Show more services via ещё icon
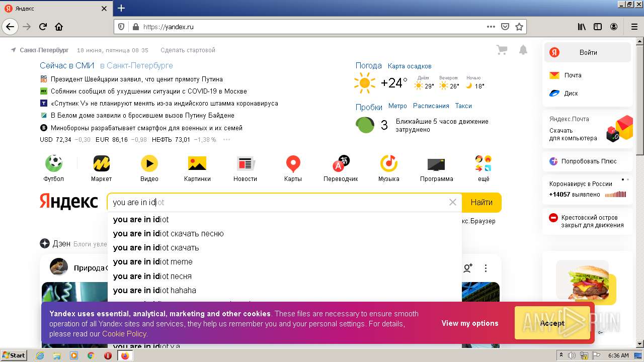Image resolution: width=644 pixels, height=362 pixels. pyautogui.click(x=484, y=163)
